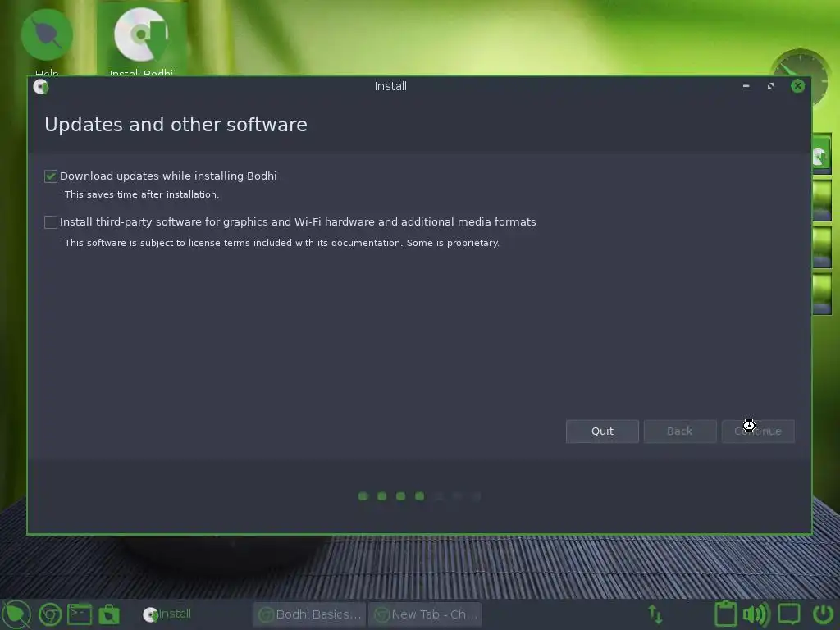The height and width of the screenshot is (630, 840).
Task: Click the Install window title text
Action: [x=390, y=86]
